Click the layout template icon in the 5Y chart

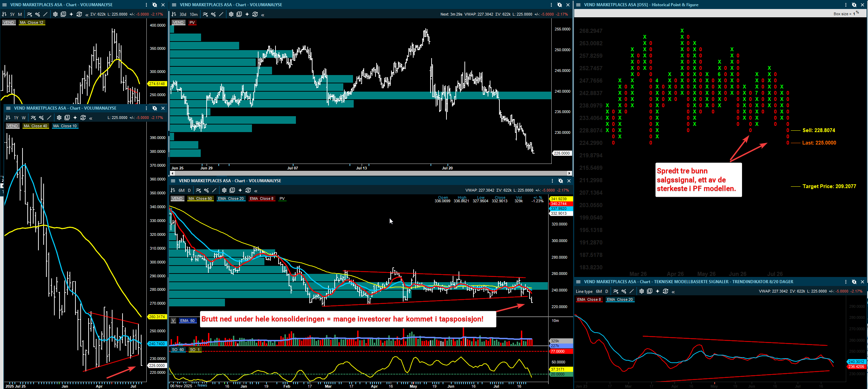point(63,14)
